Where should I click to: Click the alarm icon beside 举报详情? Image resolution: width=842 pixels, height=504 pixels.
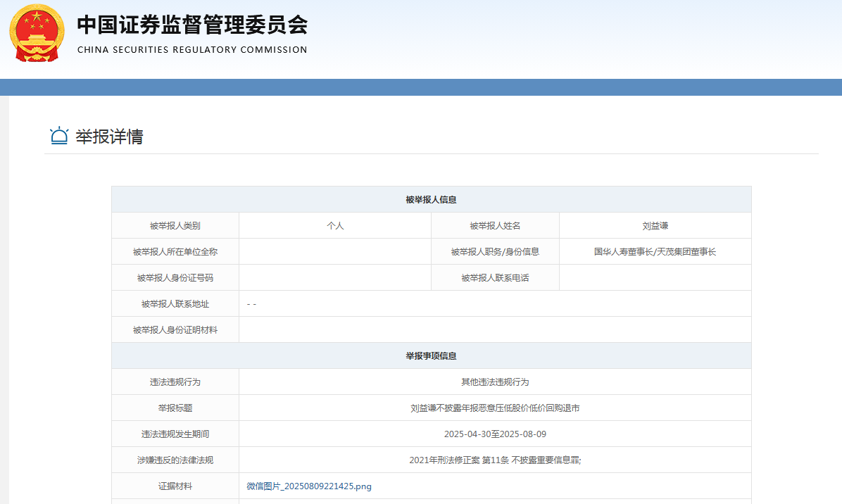[x=59, y=136]
